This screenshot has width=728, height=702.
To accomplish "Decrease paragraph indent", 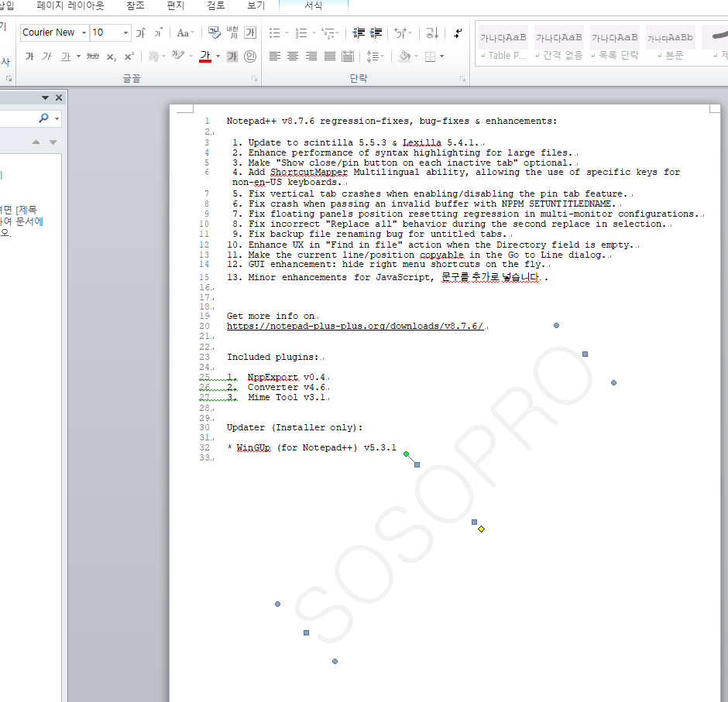I will (359, 33).
